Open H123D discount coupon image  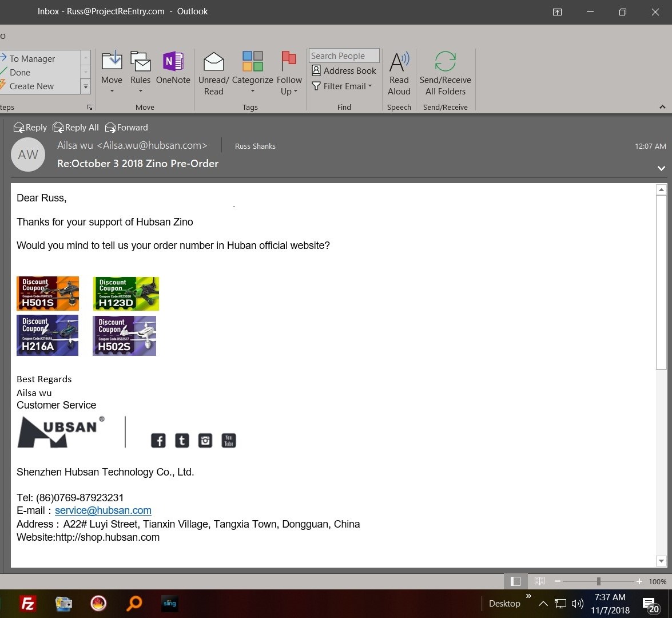(x=126, y=294)
